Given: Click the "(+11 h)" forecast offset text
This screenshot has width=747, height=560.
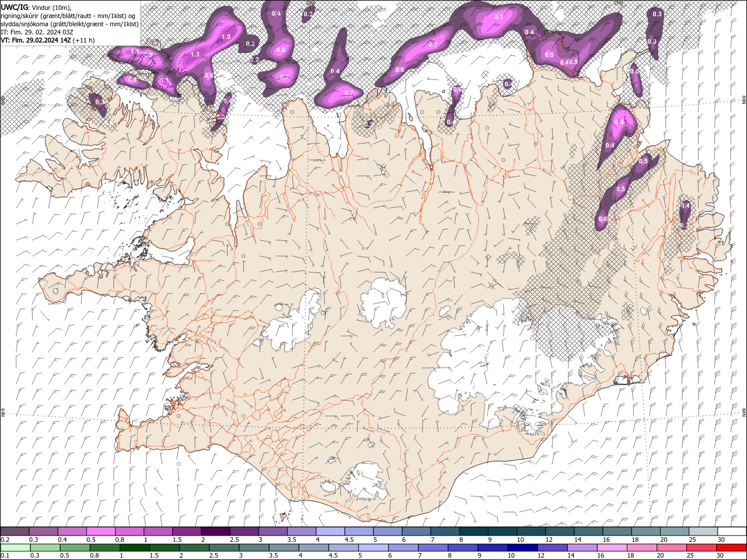Looking at the screenshot, I should click(84, 40).
